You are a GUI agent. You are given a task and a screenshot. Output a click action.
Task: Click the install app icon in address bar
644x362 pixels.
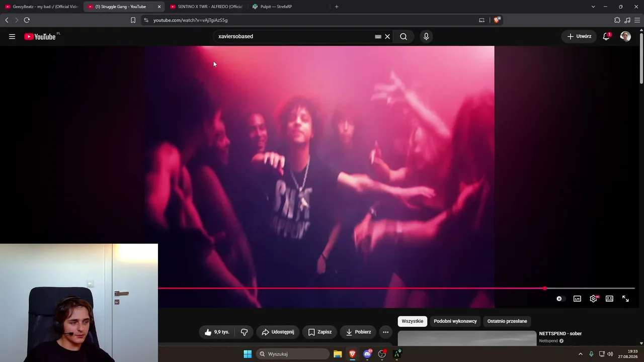coord(481,20)
